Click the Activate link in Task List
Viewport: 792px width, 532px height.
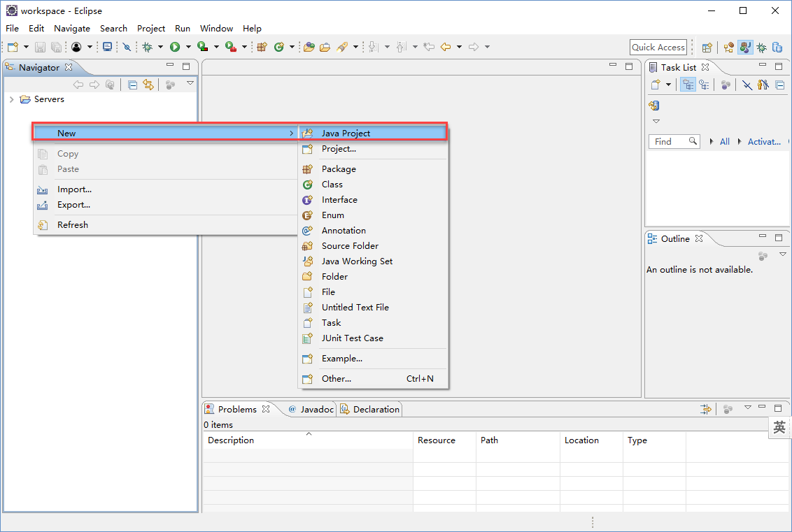[x=763, y=141]
